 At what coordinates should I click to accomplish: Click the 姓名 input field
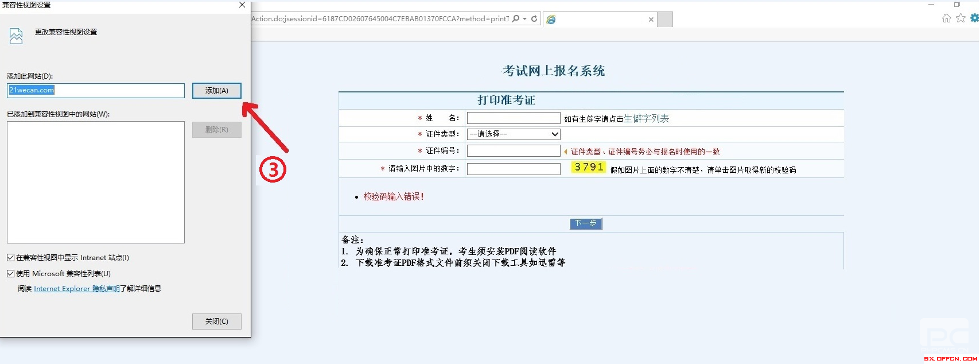pos(514,118)
